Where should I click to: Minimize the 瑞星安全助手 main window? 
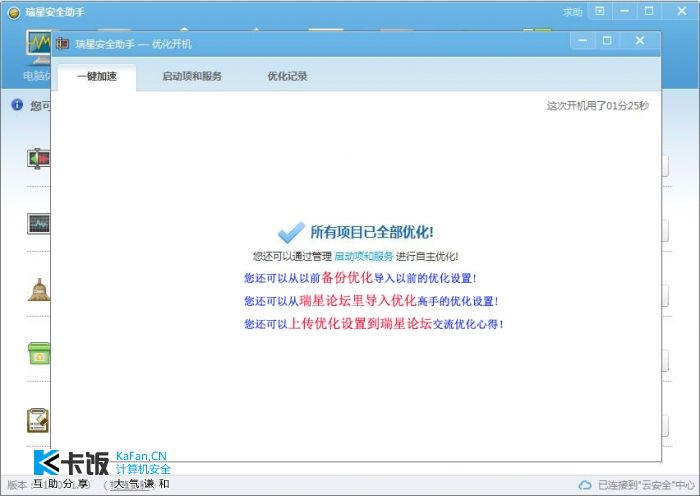coord(625,11)
